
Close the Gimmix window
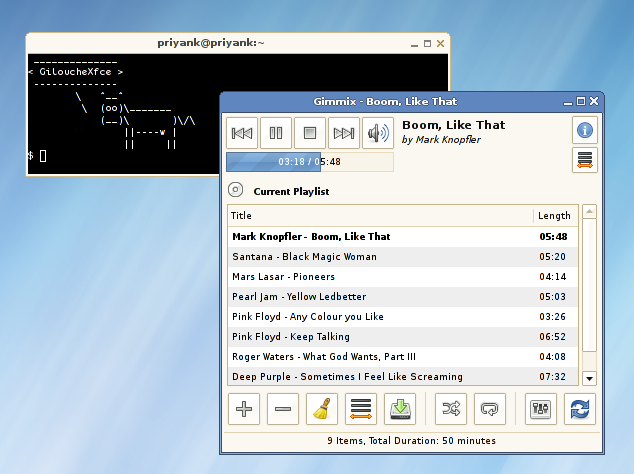(x=594, y=101)
